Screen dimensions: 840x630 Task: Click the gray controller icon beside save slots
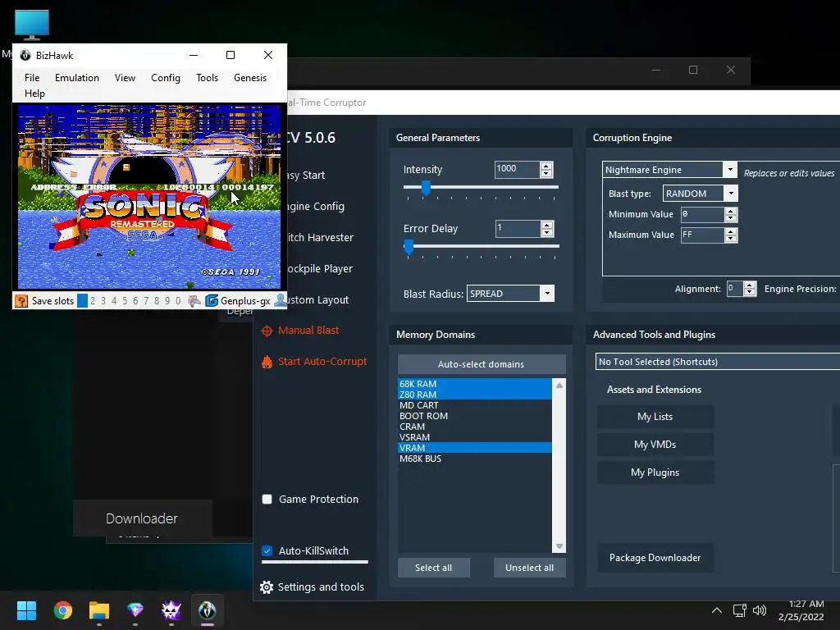point(194,300)
